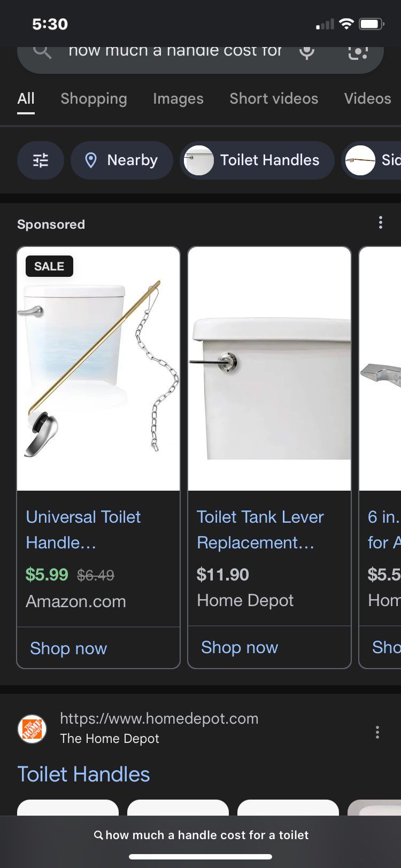This screenshot has width=401, height=868.
Task: Select the partially visible Side chip
Action: (x=372, y=160)
